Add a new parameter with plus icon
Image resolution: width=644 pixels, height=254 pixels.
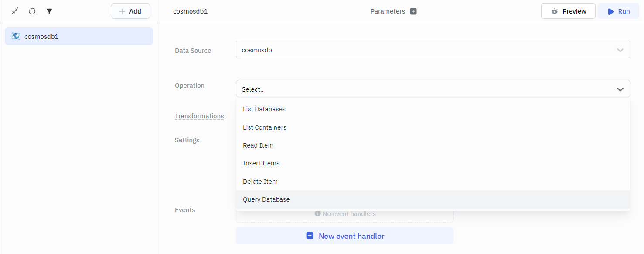[413, 11]
